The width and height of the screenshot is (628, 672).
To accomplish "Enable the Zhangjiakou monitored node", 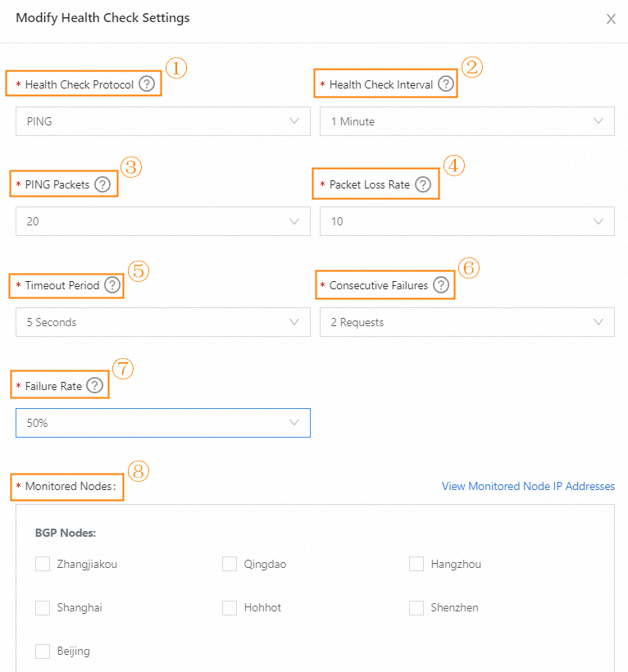I will [x=43, y=564].
